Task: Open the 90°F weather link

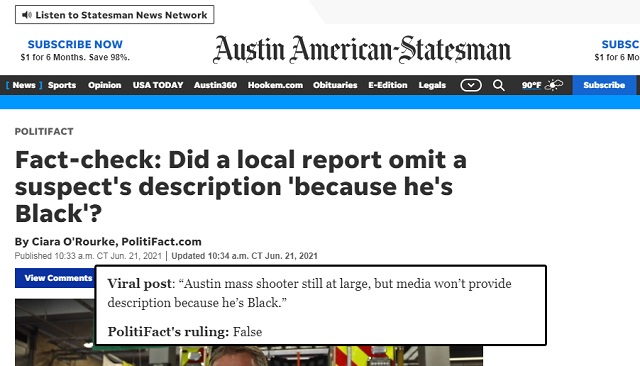Action: [x=531, y=85]
